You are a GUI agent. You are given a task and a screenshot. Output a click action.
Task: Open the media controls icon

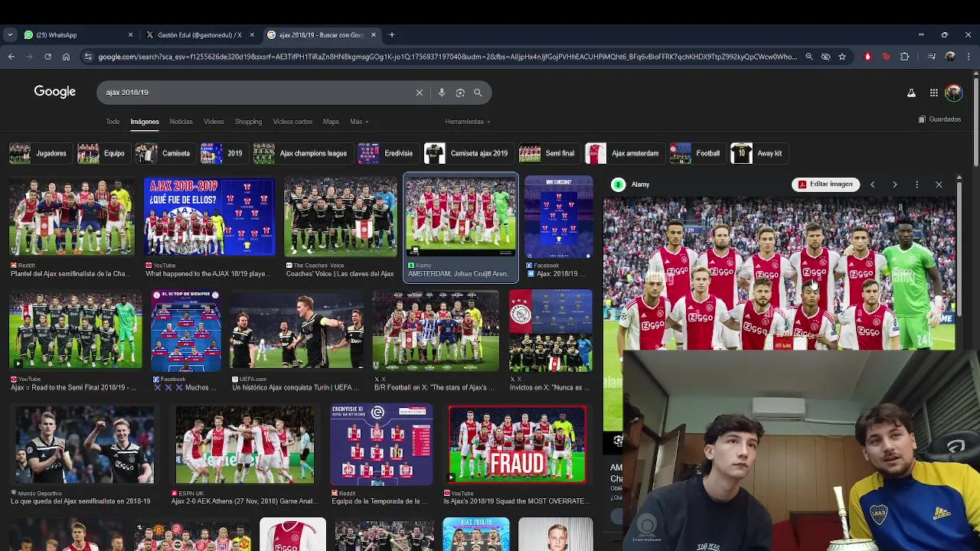click(x=932, y=57)
